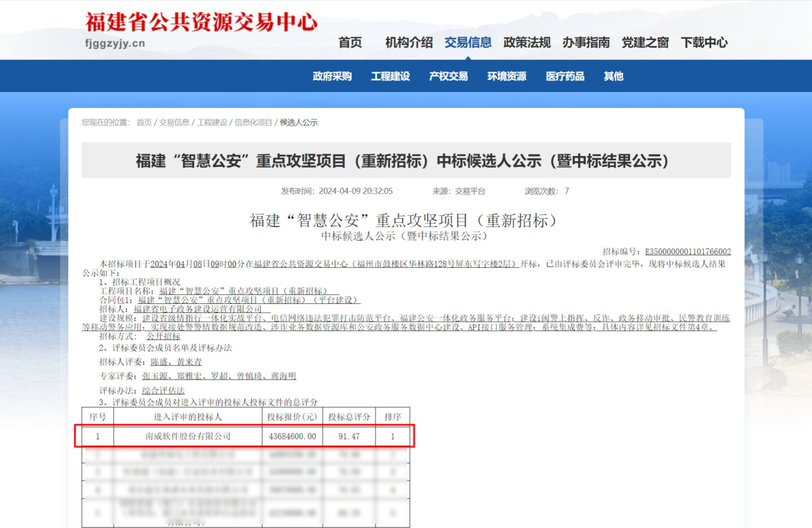Switch to the 医疗药品 tab

click(565, 76)
